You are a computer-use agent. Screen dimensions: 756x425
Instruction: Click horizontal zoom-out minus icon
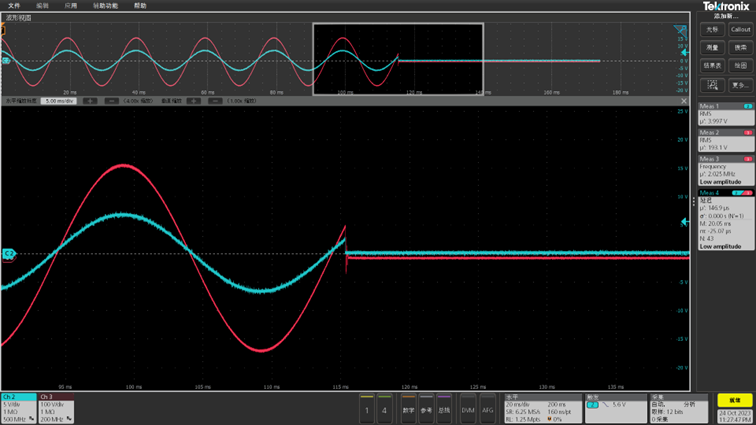[111, 101]
